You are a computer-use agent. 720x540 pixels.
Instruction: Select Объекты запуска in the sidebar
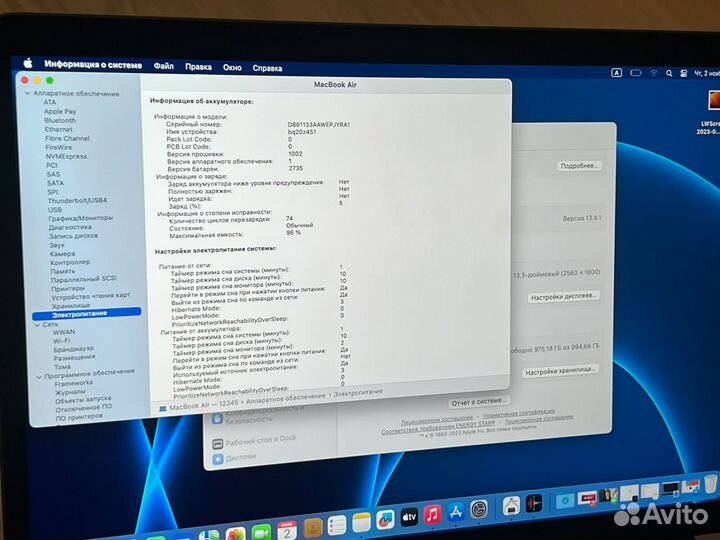(x=83, y=399)
